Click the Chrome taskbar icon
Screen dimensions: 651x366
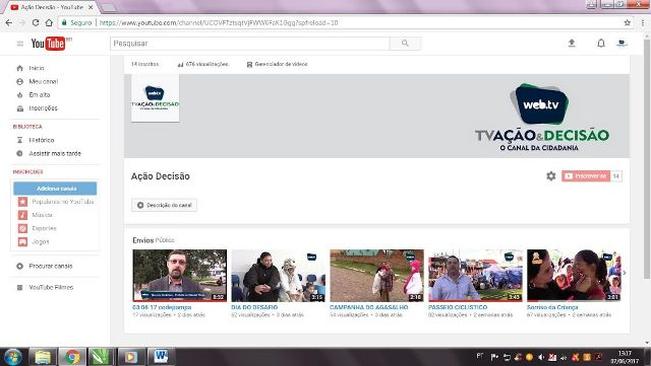tap(72, 357)
